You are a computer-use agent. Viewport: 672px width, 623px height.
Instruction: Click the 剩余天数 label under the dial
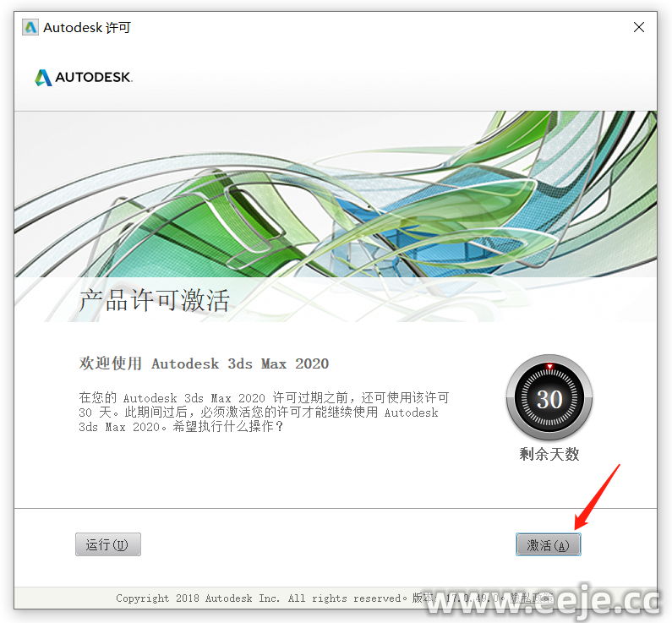[549, 454]
